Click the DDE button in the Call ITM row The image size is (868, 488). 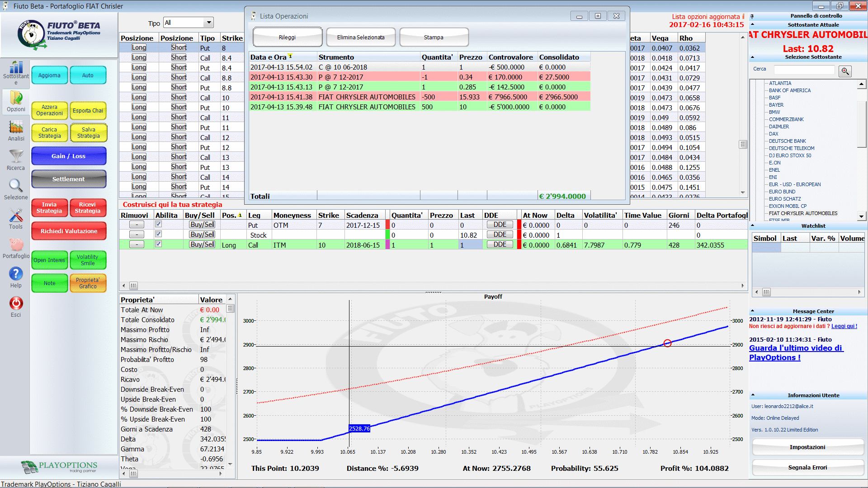(500, 244)
